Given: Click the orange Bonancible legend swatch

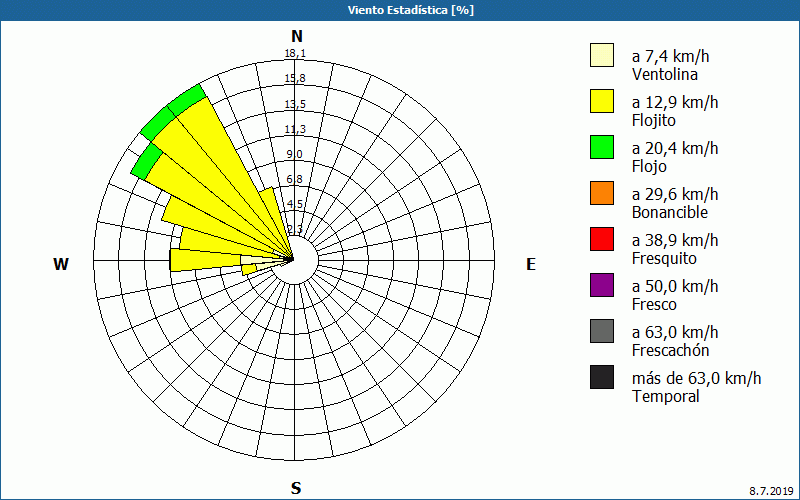Looking at the screenshot, I should click(602, 193).
